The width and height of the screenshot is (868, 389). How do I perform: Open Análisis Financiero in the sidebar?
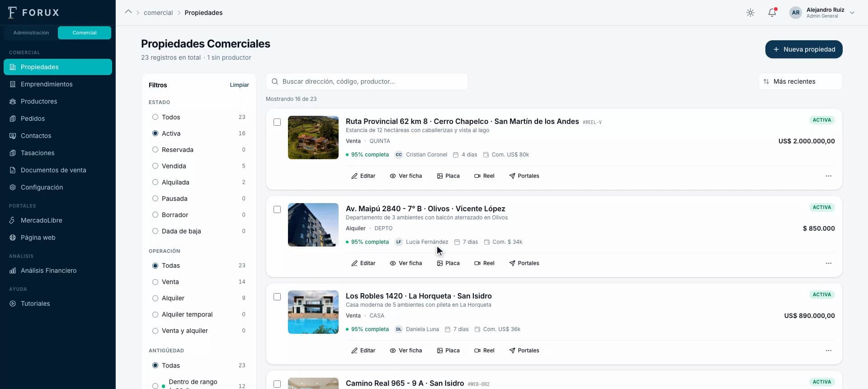tap(58, 270)
